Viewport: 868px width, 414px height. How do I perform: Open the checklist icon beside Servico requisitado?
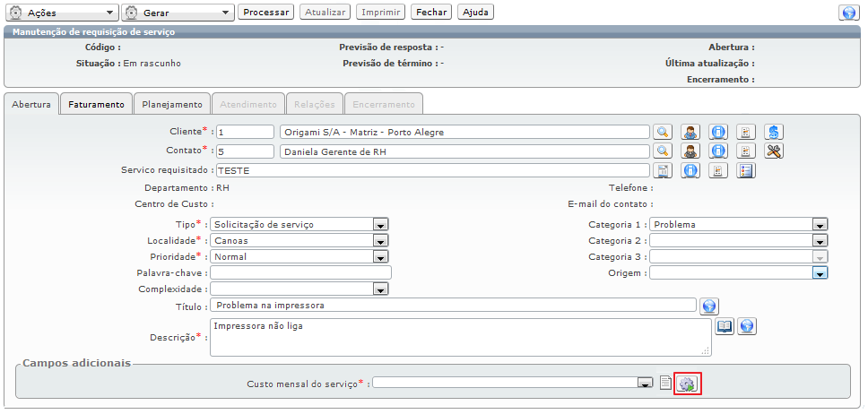pyautogui.click(x=746, y=170)
